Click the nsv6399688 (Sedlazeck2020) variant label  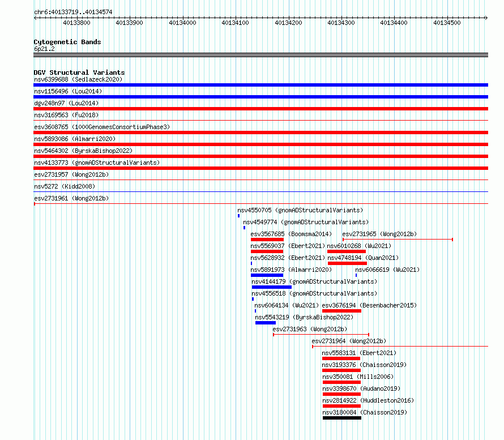(78, 79)
